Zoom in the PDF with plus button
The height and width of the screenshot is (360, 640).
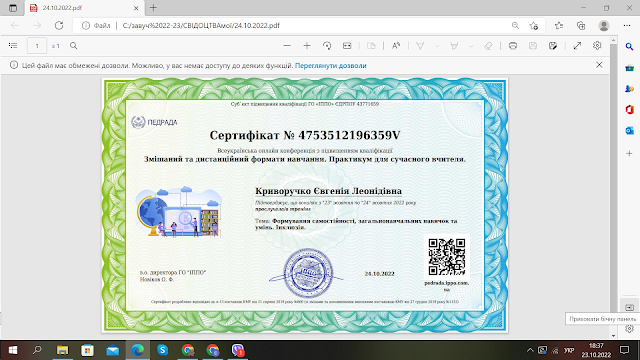pos(307,46)
